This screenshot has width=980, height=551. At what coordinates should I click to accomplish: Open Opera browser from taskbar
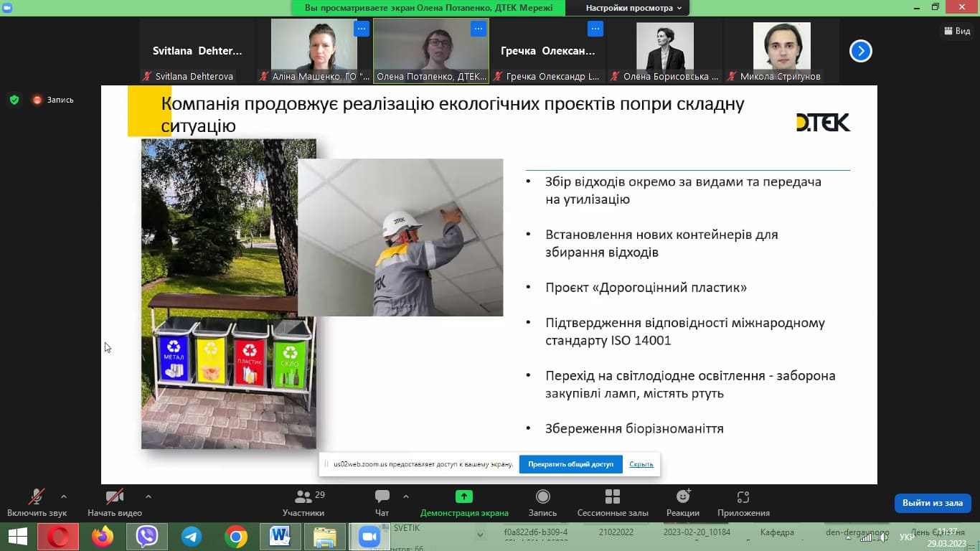58,537
